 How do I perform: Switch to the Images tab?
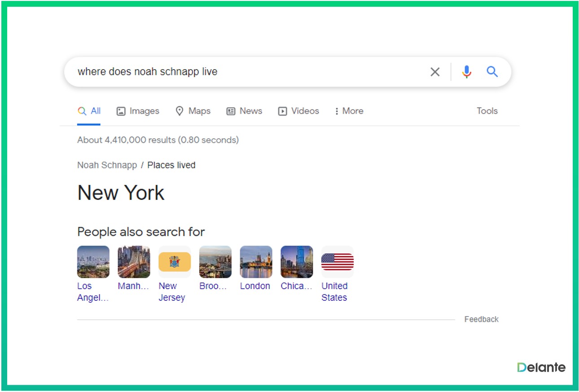(138, 111)
